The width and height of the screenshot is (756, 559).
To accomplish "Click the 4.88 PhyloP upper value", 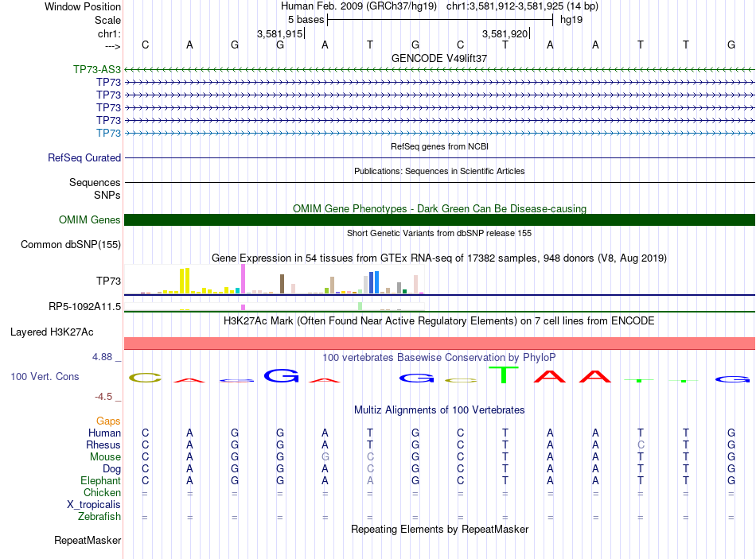I will (x=102, y=357).
